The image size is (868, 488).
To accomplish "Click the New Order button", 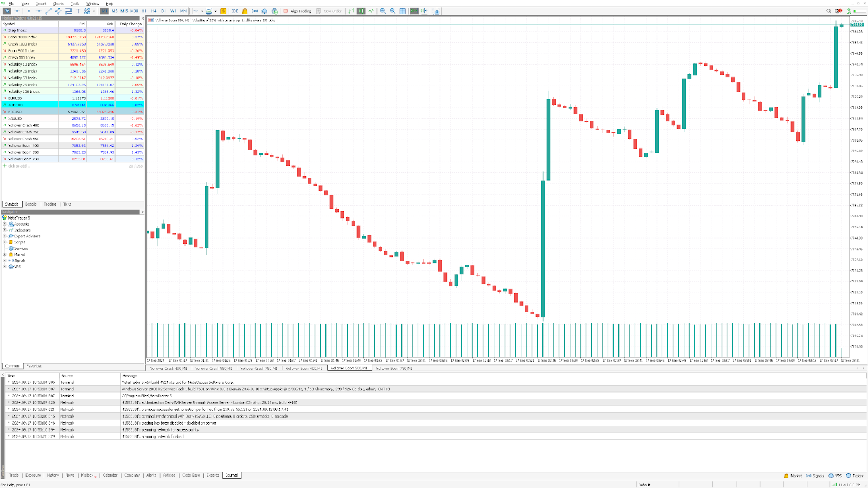I will tap(328, 10).
